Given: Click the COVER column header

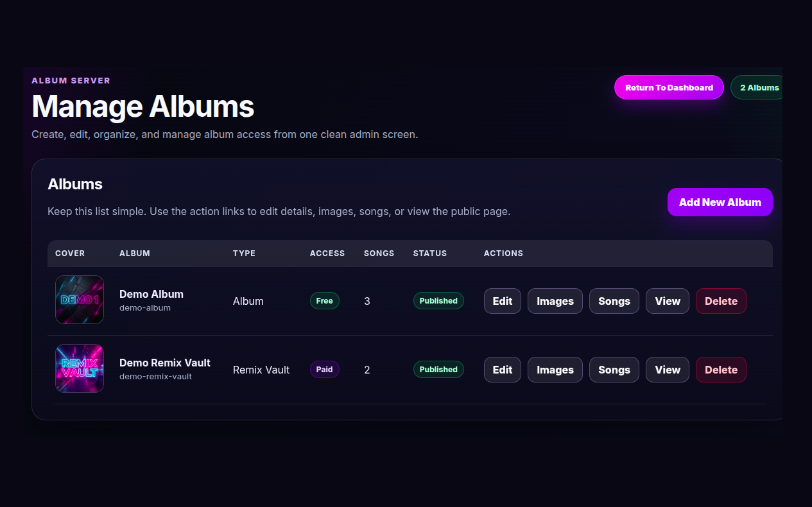Looking at the screenshot, I should click(70, 253).
